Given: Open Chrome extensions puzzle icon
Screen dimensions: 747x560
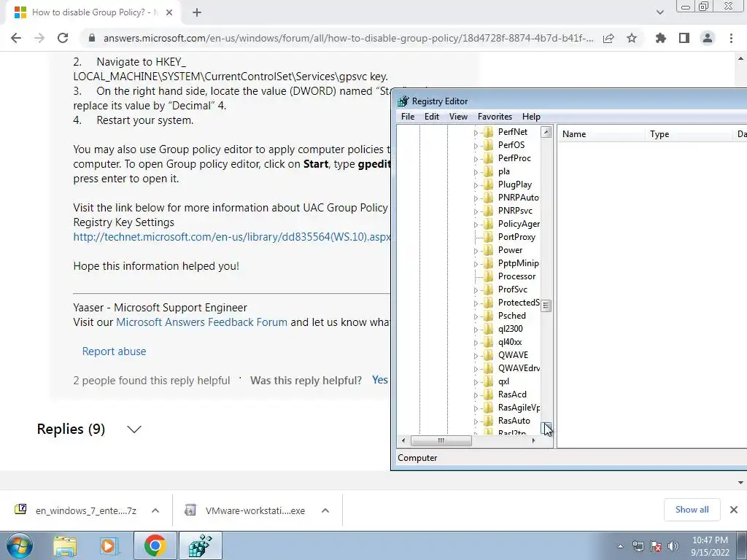Looking at the screenshot, I should [661, 38].
